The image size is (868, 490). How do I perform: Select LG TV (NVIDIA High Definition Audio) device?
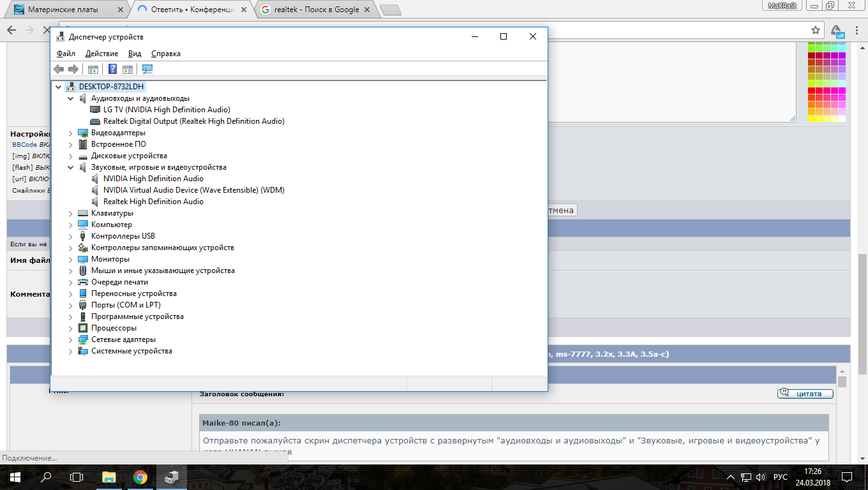coord(167,110)
